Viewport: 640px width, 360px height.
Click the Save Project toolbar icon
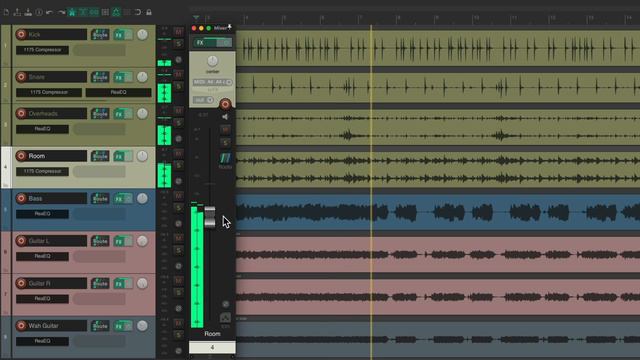click(x=28, y=12)
